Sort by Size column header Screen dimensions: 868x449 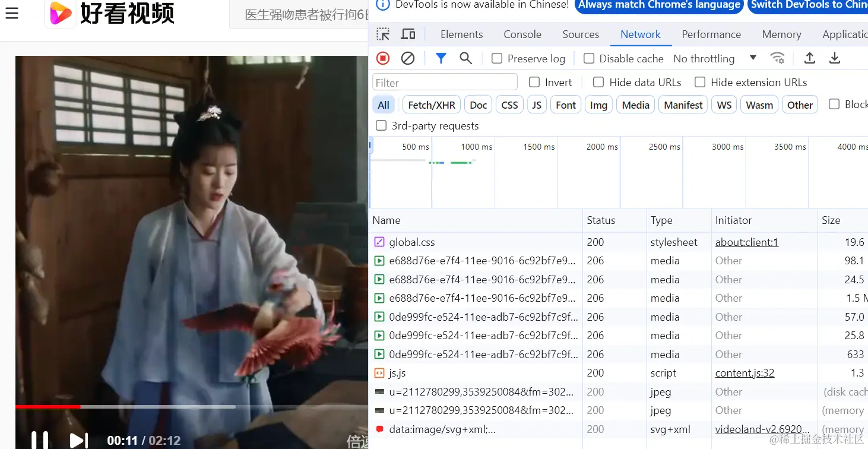pyautogui.click(x=842, y=220)
